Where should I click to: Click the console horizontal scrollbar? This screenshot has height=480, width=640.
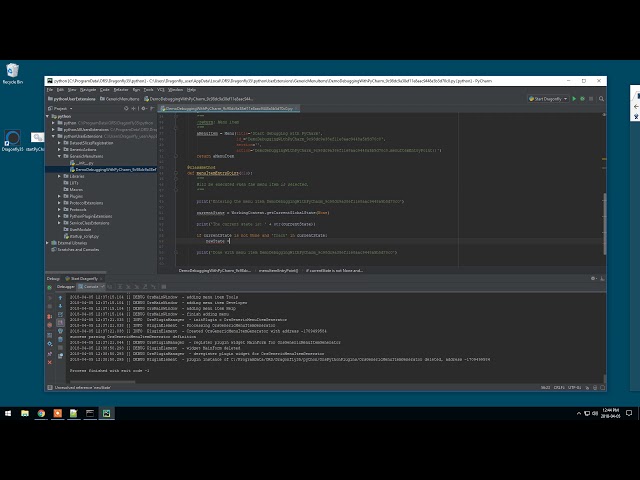102,382
